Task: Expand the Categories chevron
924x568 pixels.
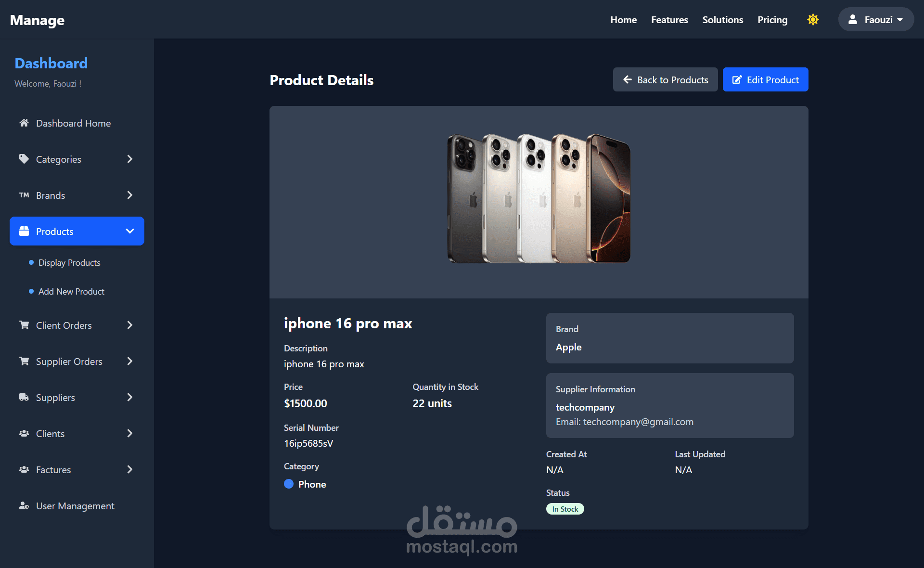Action: coord(129,159)
